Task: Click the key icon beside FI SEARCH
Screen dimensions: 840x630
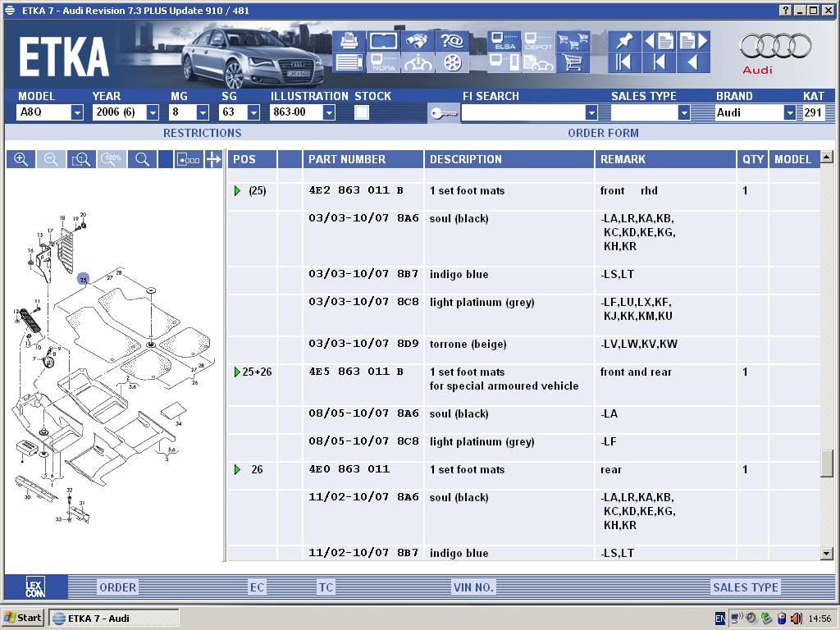Action: pyautogui.click(x=444, y=113)
